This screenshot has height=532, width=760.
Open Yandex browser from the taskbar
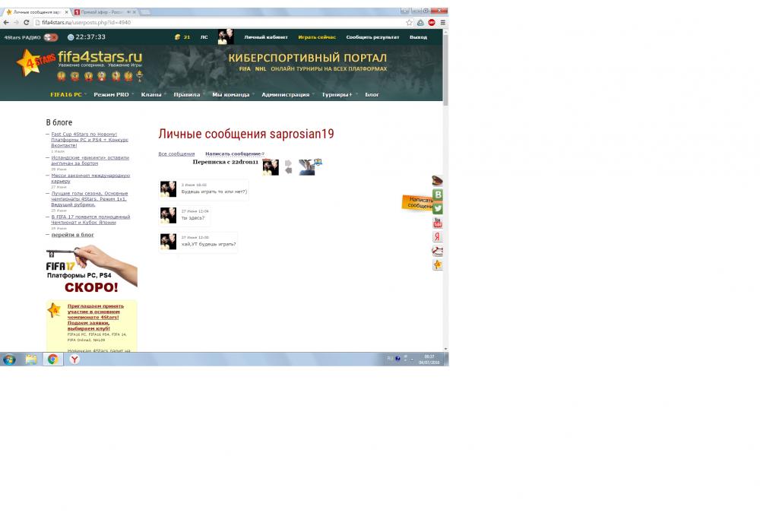click(74, 359)
